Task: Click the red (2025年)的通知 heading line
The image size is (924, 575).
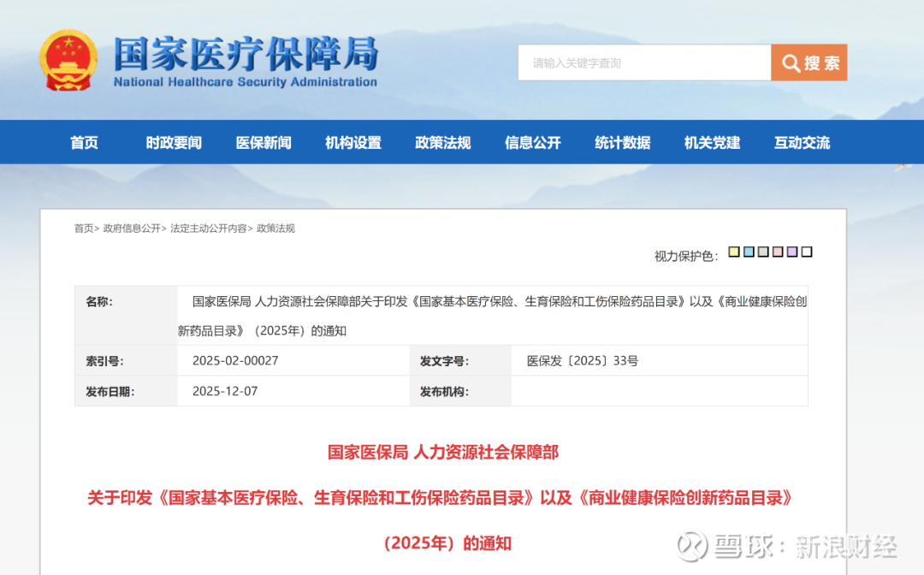Action: pos(447,542)
